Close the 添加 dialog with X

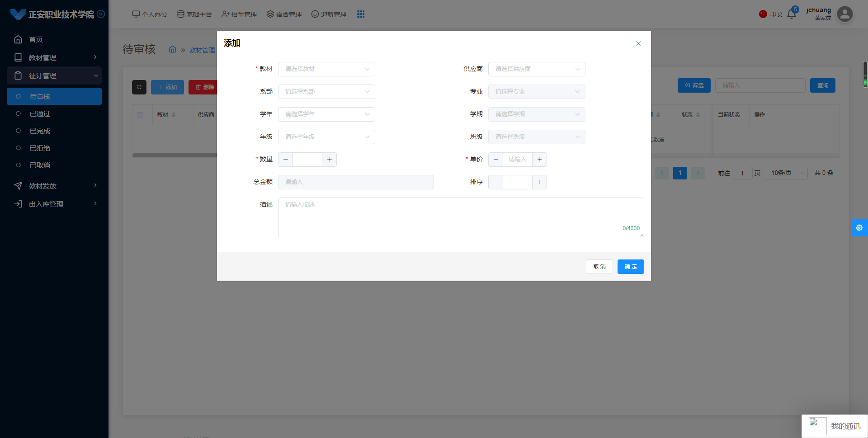[x=638, y=43]
